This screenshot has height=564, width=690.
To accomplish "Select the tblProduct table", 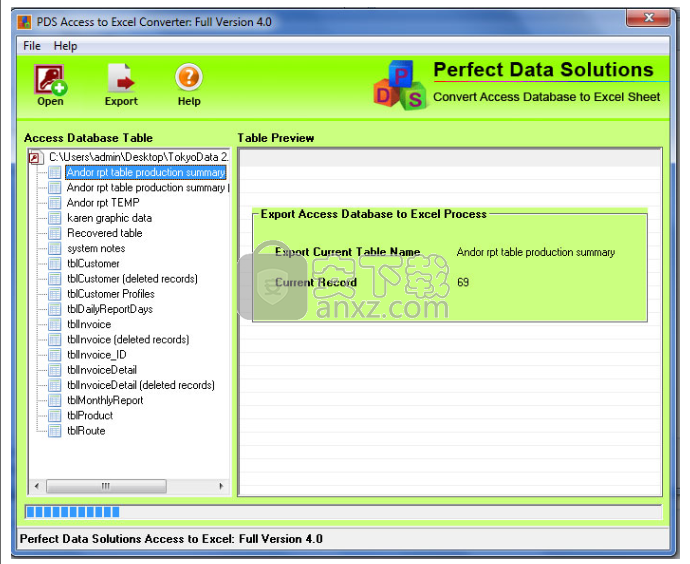I will coord(90,415).
